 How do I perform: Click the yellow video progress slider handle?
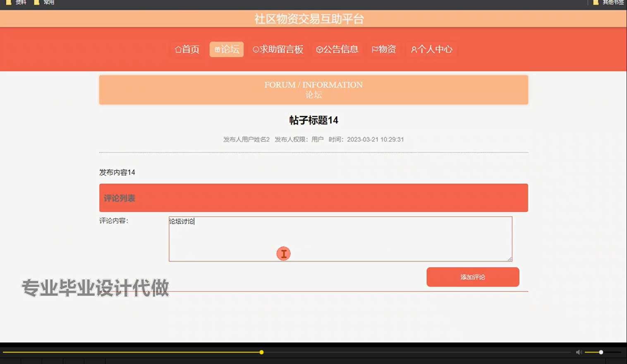click(x=261, y=352)
